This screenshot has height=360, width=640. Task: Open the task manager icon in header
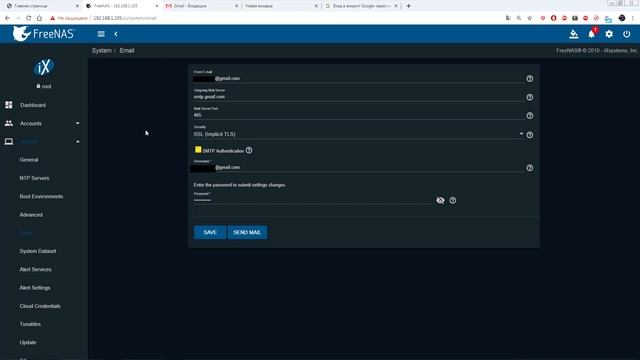coord(573,34)
